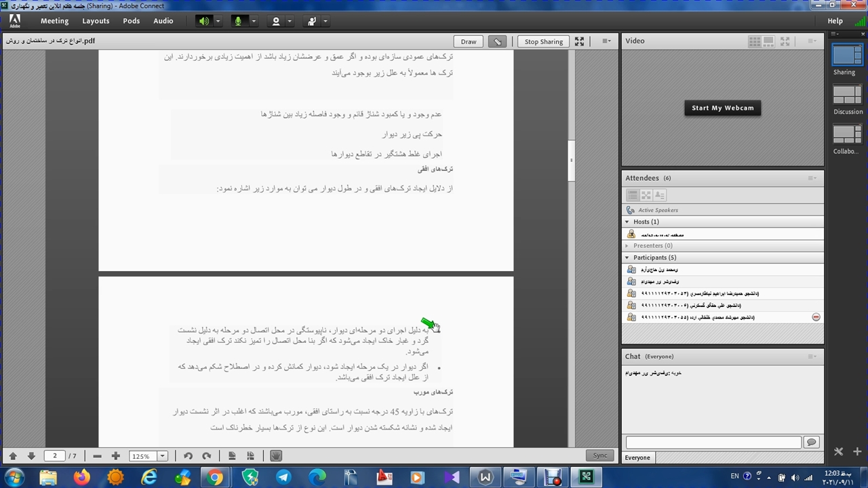
Task: Open the Pods menu
Action: pyautogui.click(x=132, y=21)
